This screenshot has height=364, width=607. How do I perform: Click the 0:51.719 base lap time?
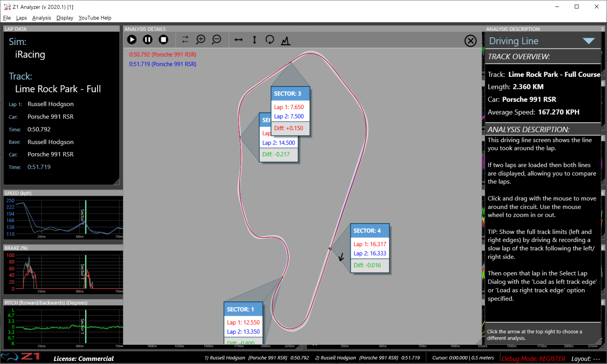[39, 167]
